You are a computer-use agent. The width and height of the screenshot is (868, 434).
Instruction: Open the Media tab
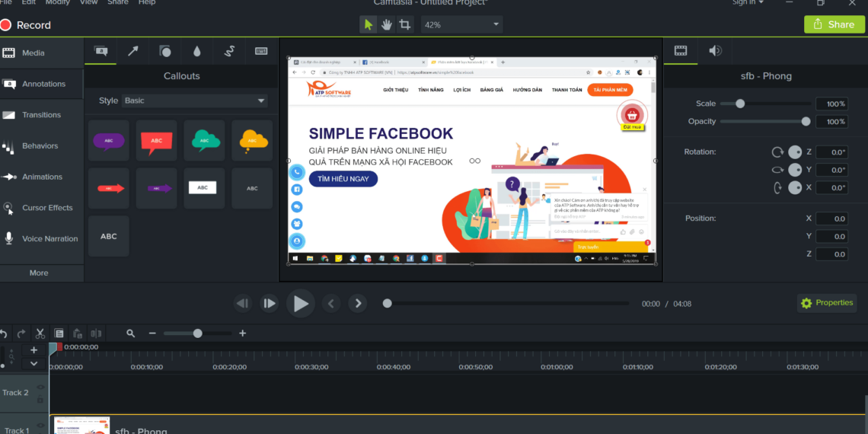42,53
